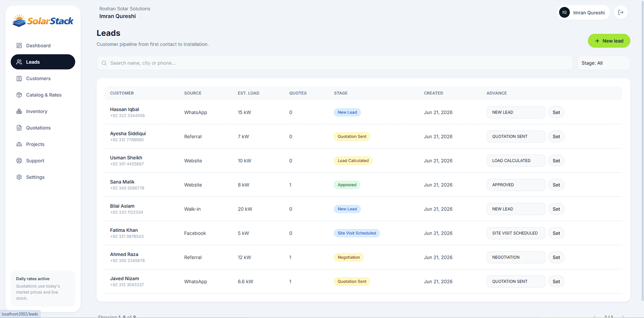Go to Customers in the sidebar
644x318 pixels.
[x=43, y=78]
